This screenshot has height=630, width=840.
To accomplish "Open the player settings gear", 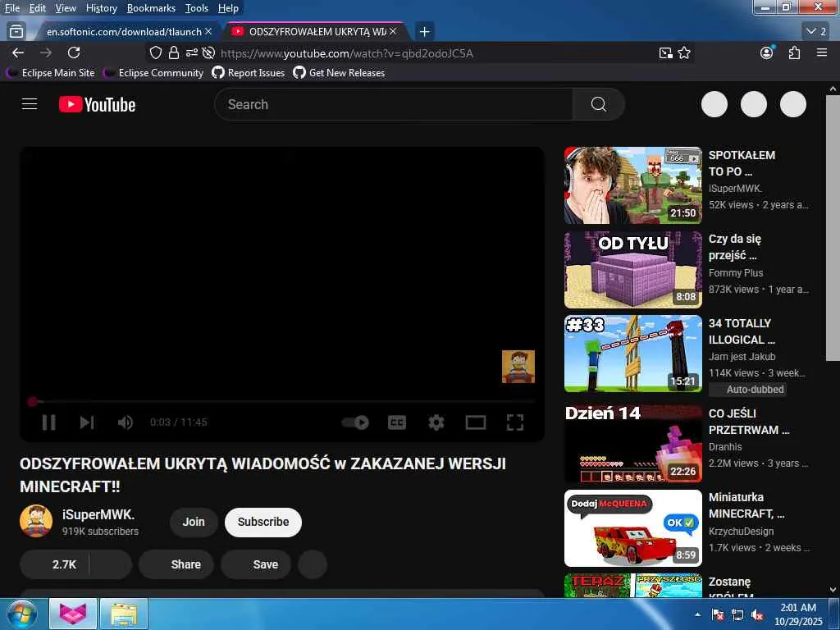I will [x=436, y=422].
